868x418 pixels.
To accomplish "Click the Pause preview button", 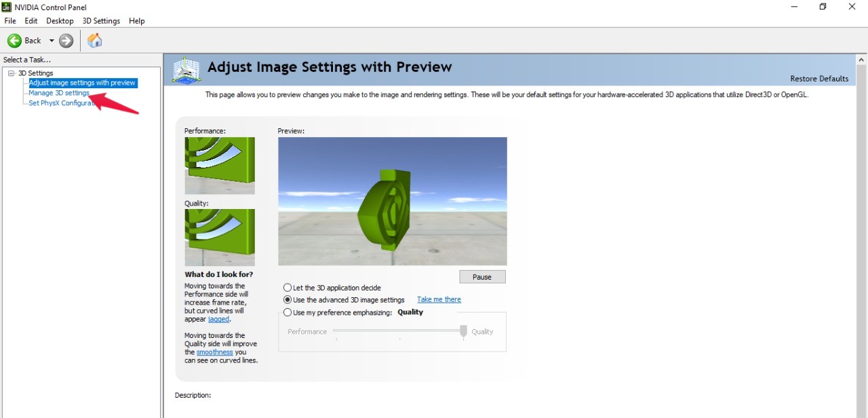I will click(x=482, y=277).
